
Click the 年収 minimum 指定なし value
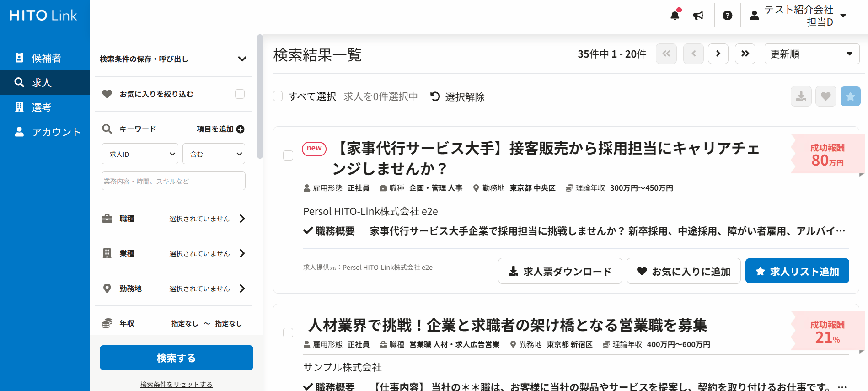(185, 323)
